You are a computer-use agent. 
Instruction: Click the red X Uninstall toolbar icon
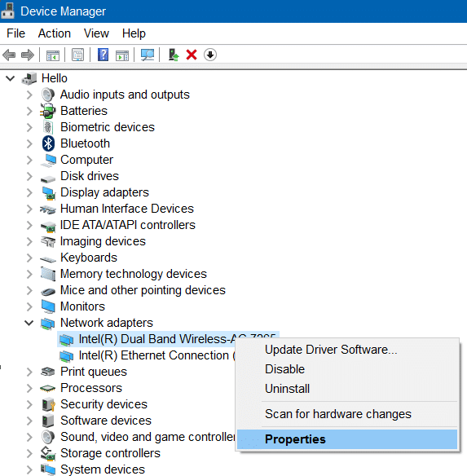(x=192, y=55)
